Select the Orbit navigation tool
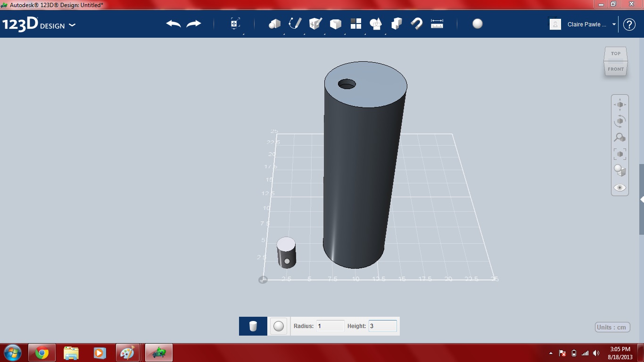This screenshot has width=644, height=362. pos(619,121)
